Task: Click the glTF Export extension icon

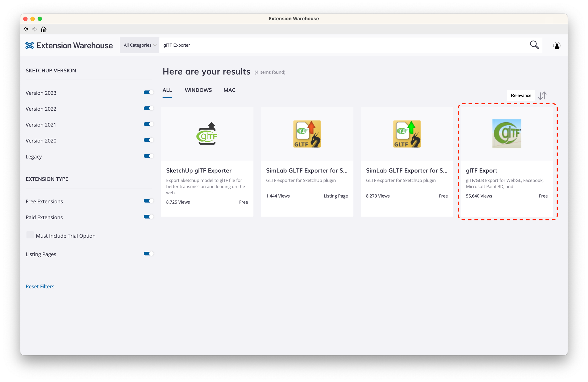Action: click(507, 134)
